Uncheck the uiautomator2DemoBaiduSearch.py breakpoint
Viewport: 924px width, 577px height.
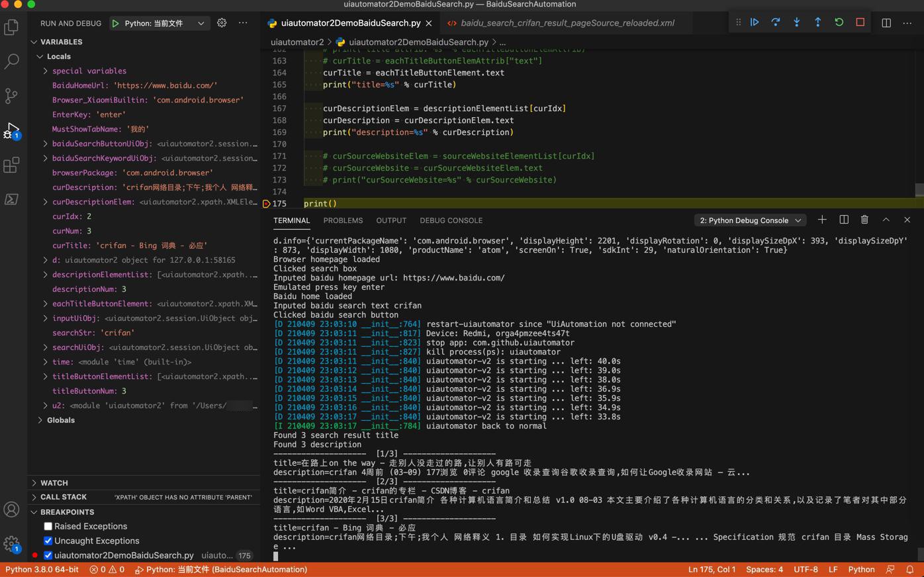coord(48,556)
